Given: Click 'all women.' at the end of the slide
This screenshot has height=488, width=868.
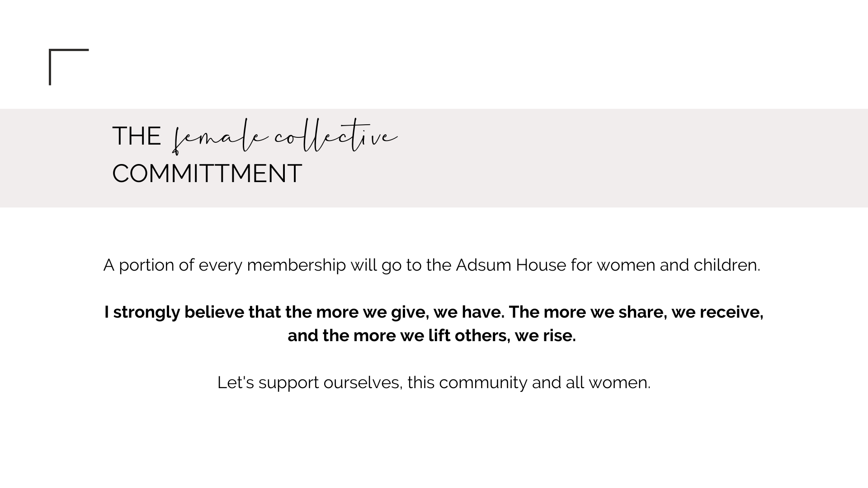Looking at the screenshot, I should pyautogui.click(x=608, y=383).
